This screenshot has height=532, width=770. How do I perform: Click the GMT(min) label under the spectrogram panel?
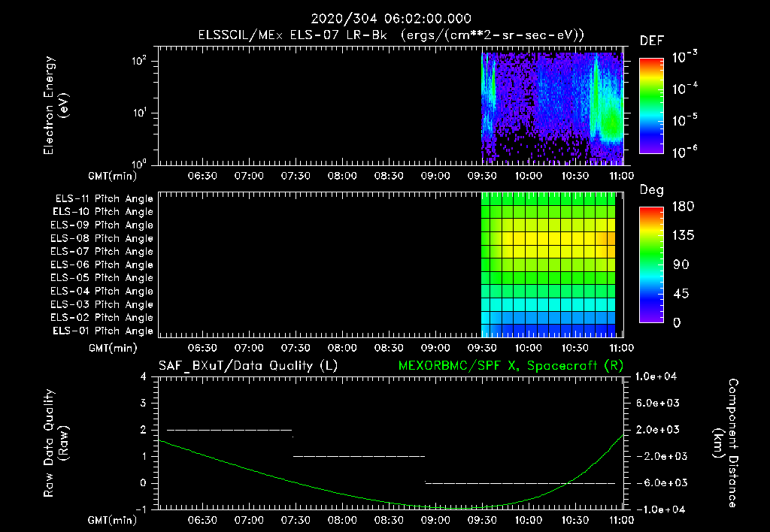(113, 176)
